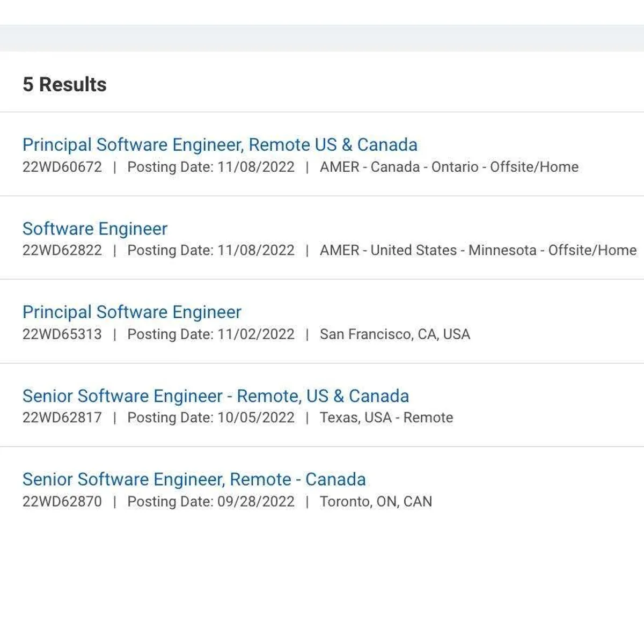Click the Toronto, ON, CAN location
This screenshot has height=644, width=644.
pyautogui.click(x=376, y=502)
